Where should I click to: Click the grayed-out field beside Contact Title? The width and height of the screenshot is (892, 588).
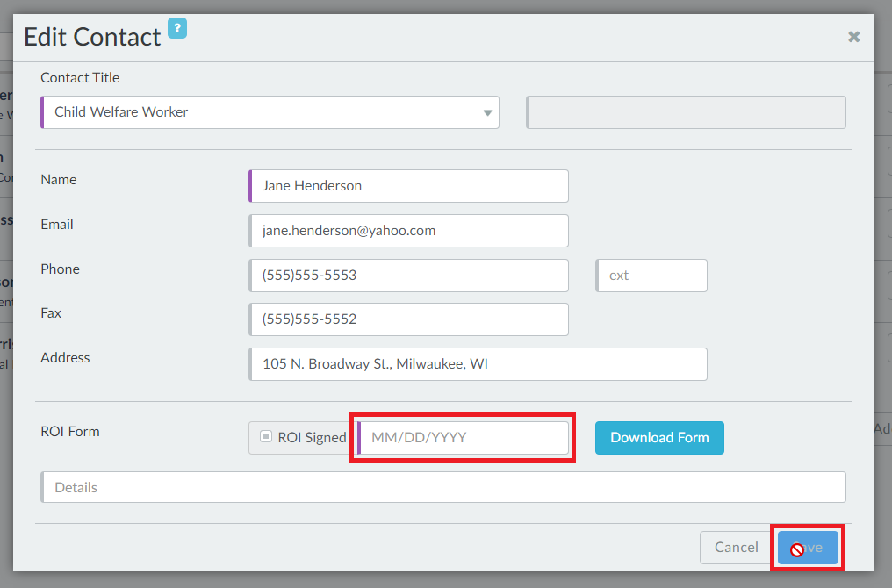pyautogui.click(x=686, y=112)
